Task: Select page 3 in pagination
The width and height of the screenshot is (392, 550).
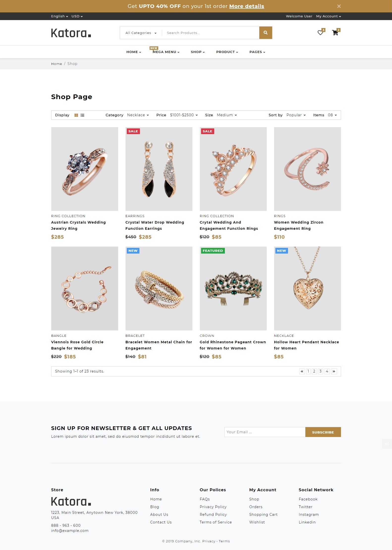Action: pyautogui.click(x=320, y=371)
